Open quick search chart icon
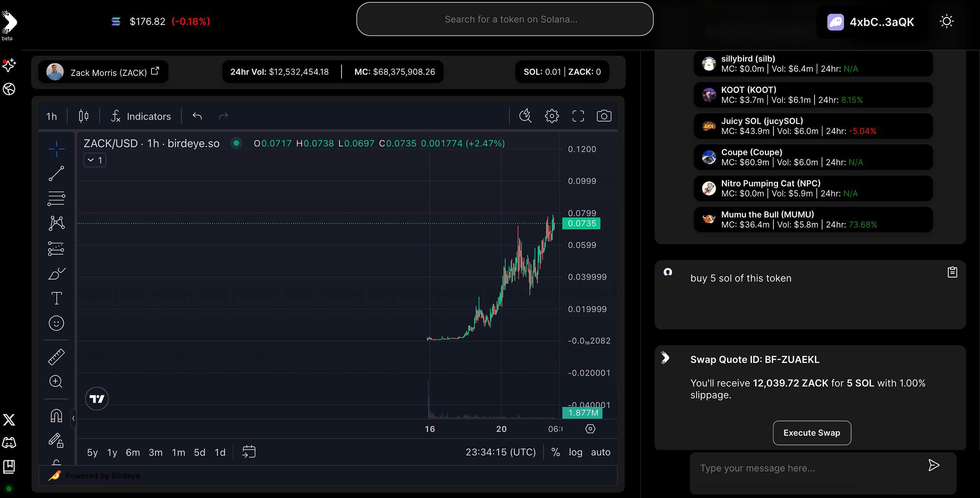Image resolution: width=980 pixels, height=498 pixels. pos(525,116)
